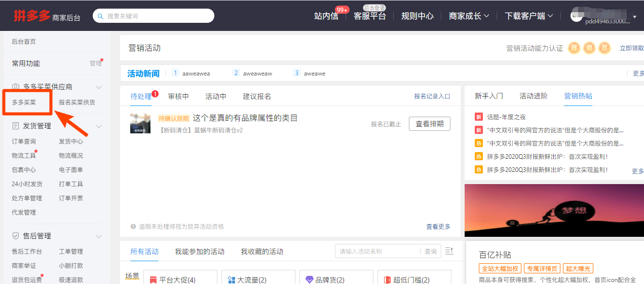644x284 pixels.
Task: Open 站内信 messages
Action: 326,16
